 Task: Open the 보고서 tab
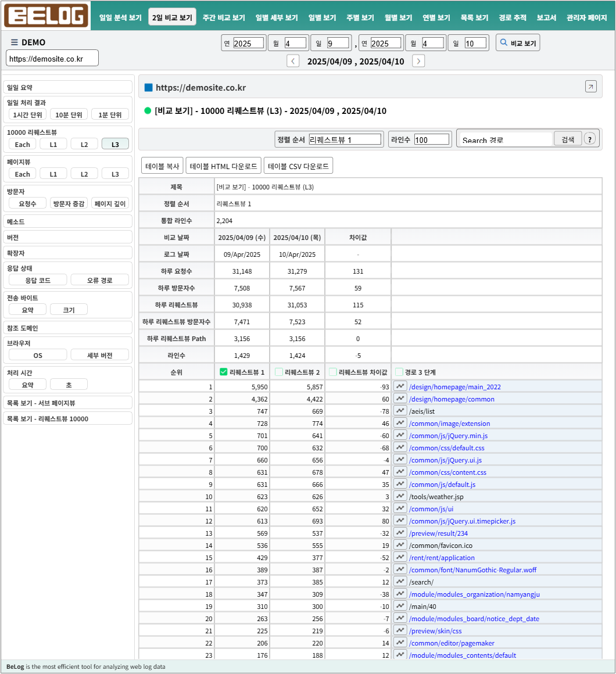tap(546, 17)
